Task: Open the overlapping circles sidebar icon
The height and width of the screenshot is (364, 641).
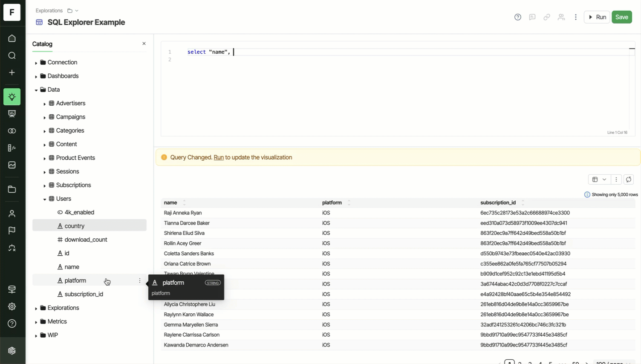Action: 12,131
